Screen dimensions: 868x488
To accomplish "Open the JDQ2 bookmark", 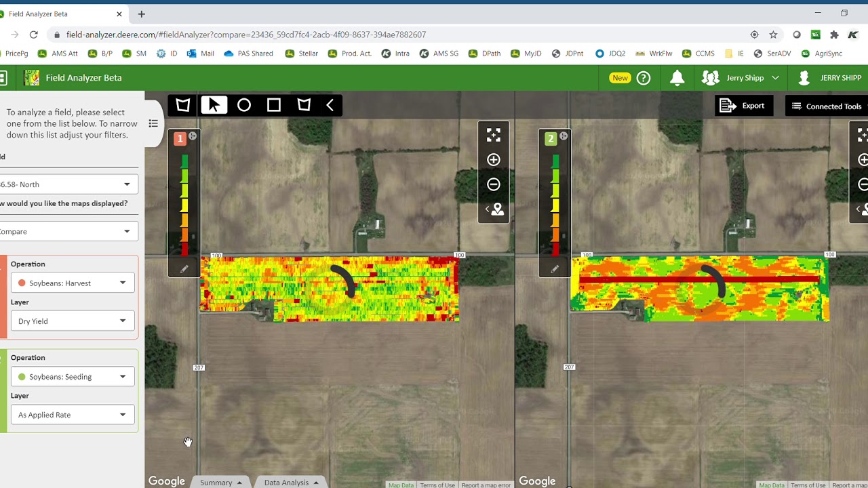I will pyautogui.click(x=610, y=54).
